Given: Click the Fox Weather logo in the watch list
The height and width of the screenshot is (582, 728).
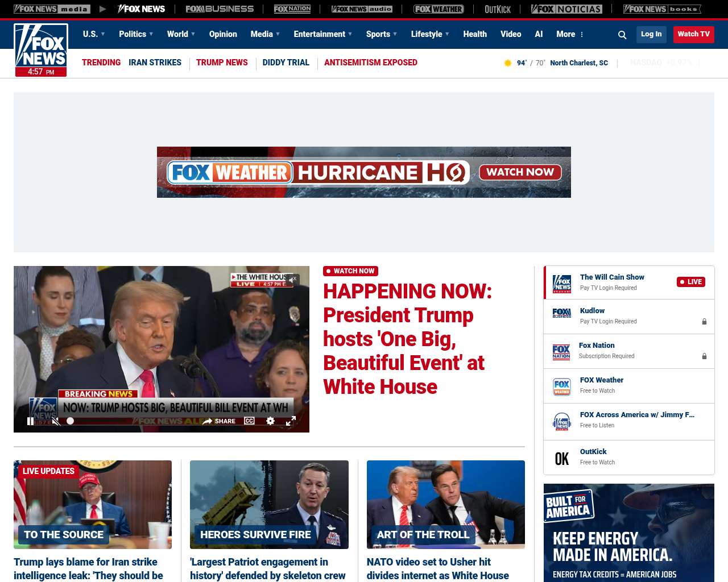Looking at the screenshot, I should [x=562, y=386].
